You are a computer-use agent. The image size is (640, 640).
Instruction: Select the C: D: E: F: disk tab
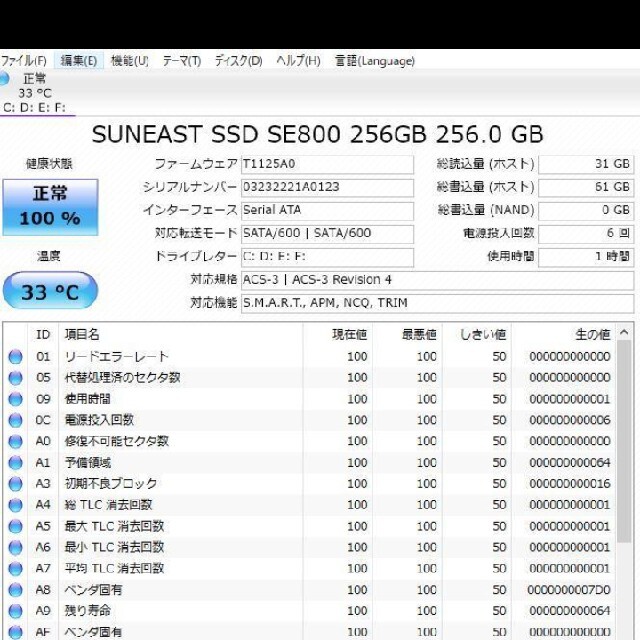tap(37, 93)
